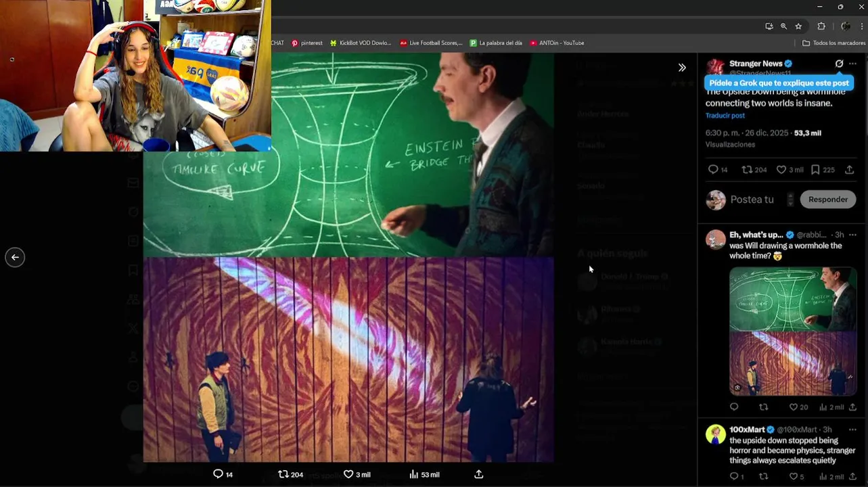Open more options on Eh, what's up reply

coord(852,235)
